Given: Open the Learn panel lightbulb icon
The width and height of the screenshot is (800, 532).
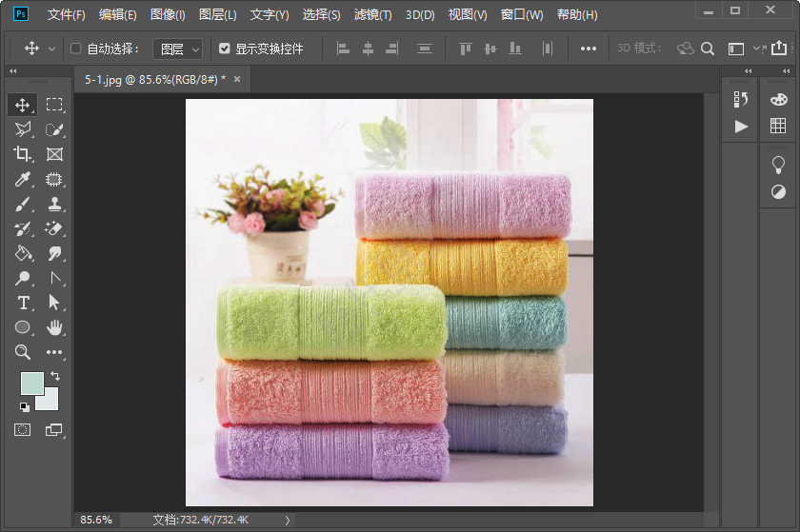Looking at the screenshot, I should (x=778, y=165).
